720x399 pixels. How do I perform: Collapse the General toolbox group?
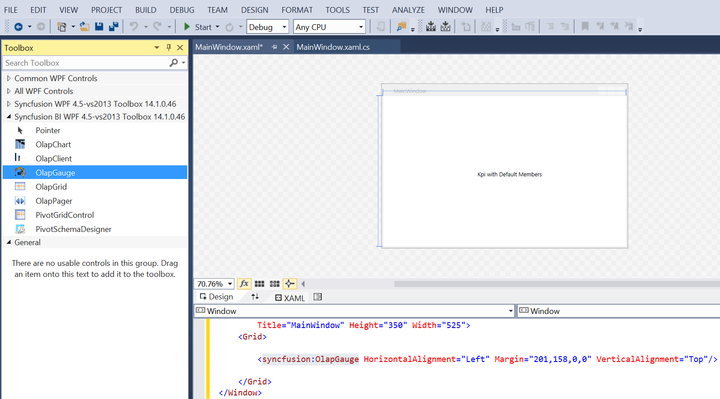(9, 242)
